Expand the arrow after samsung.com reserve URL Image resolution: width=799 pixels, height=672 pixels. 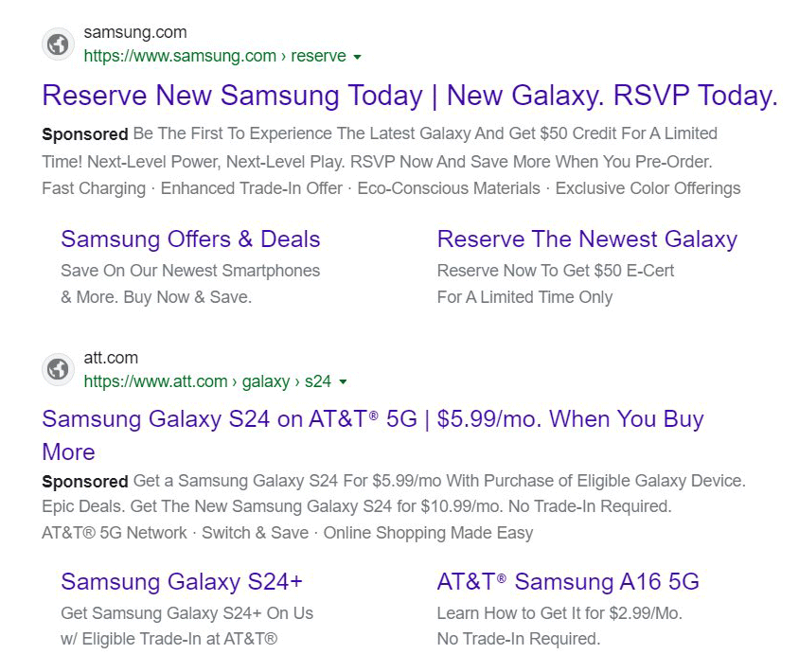357,58
